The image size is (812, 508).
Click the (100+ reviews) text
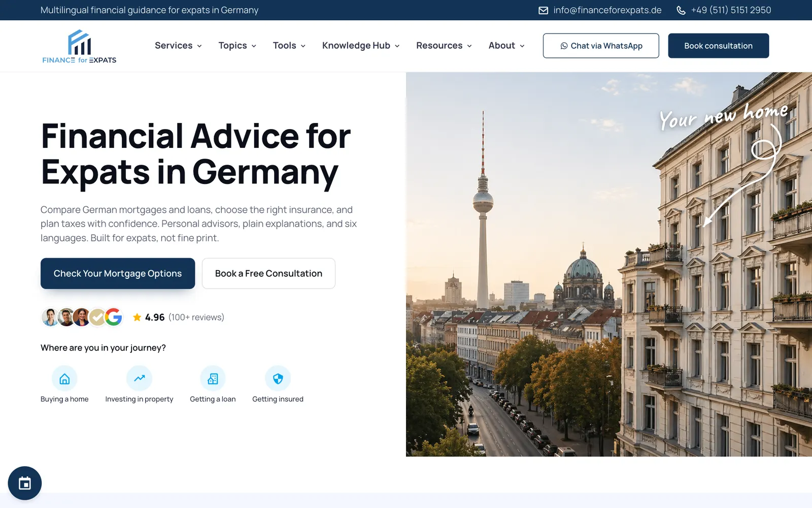(196, 317)
